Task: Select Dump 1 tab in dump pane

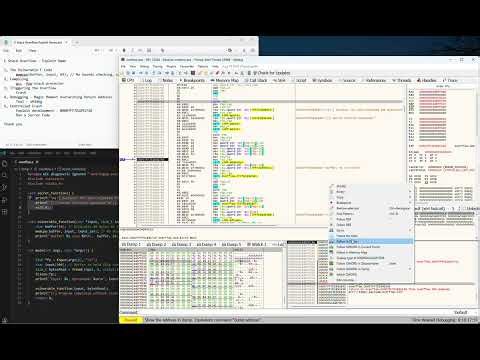Action: [131, 244]
